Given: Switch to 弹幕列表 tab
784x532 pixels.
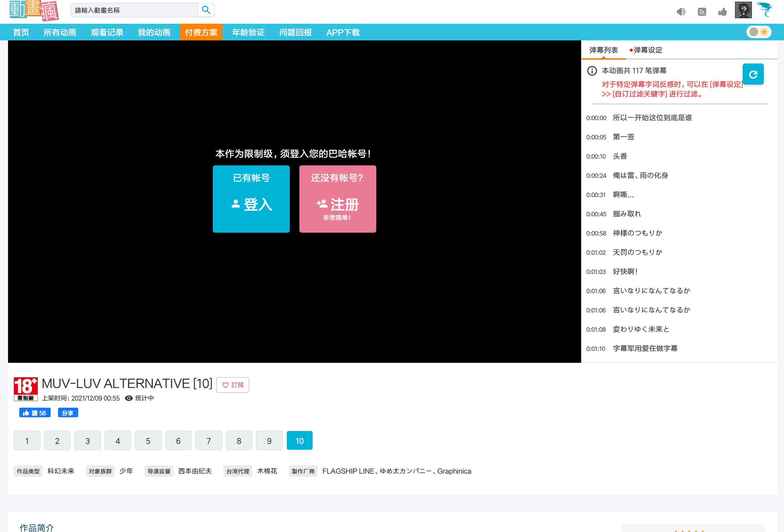Looking at the screenshot, I should 604,50.
